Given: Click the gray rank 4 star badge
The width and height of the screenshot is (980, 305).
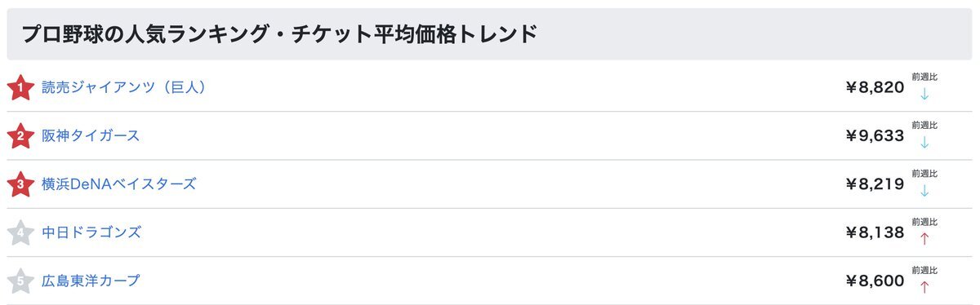Looking at the screenshot, I should [20, 232].
